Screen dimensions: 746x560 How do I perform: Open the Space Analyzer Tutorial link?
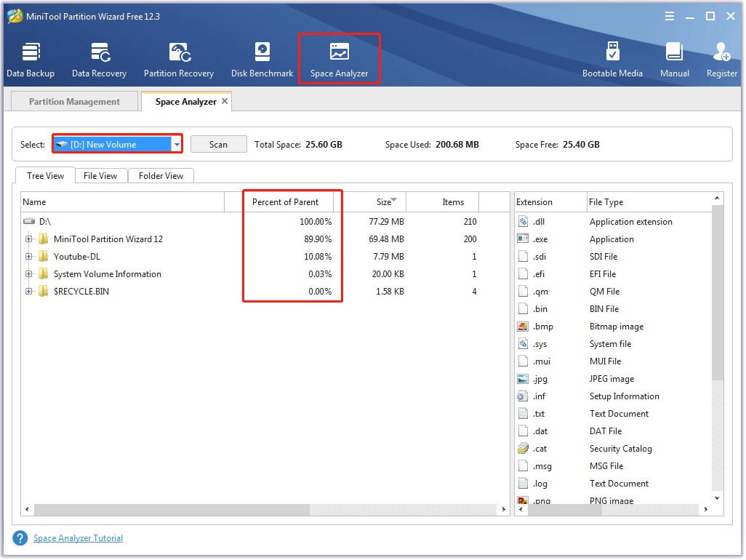(78, 537)
